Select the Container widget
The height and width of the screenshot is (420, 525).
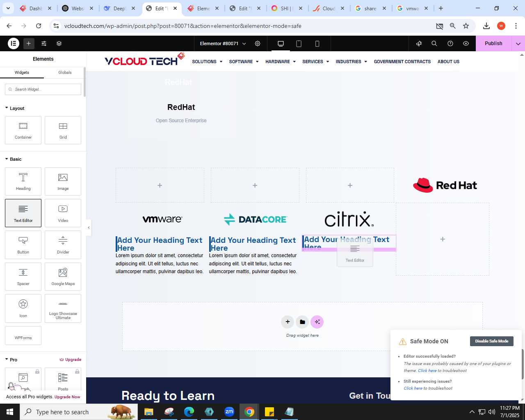[23, 130]
